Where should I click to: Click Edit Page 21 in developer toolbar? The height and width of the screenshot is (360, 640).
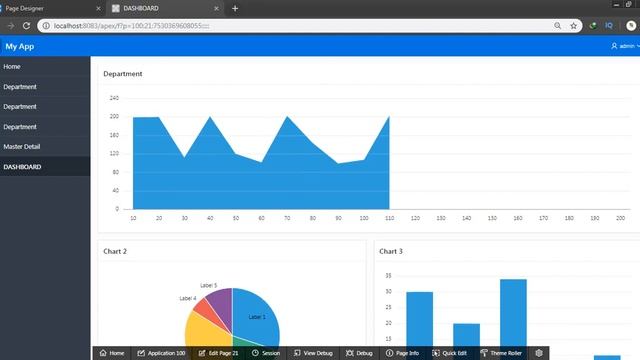218,353
